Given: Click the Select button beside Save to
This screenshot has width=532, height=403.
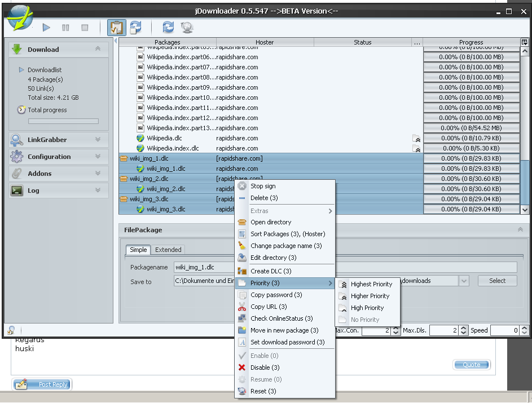Looking at the screenshot, I should click(497, 281).
